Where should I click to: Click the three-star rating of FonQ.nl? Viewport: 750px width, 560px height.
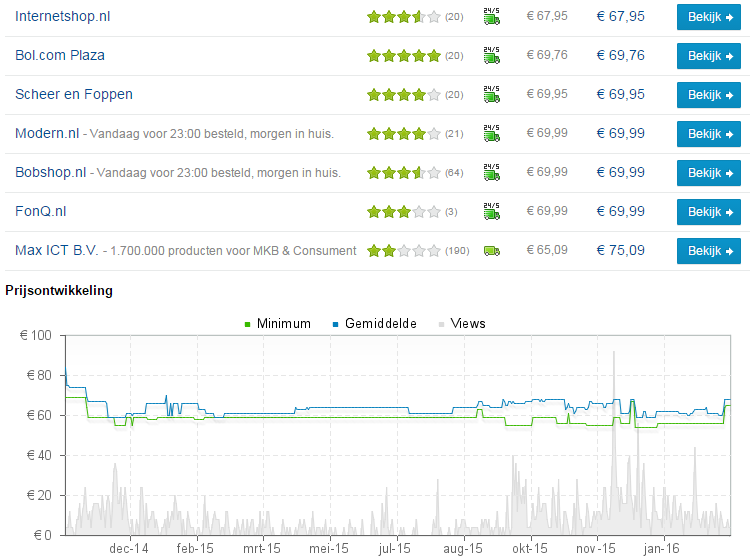pyautogui.click(x=404, y=212)
